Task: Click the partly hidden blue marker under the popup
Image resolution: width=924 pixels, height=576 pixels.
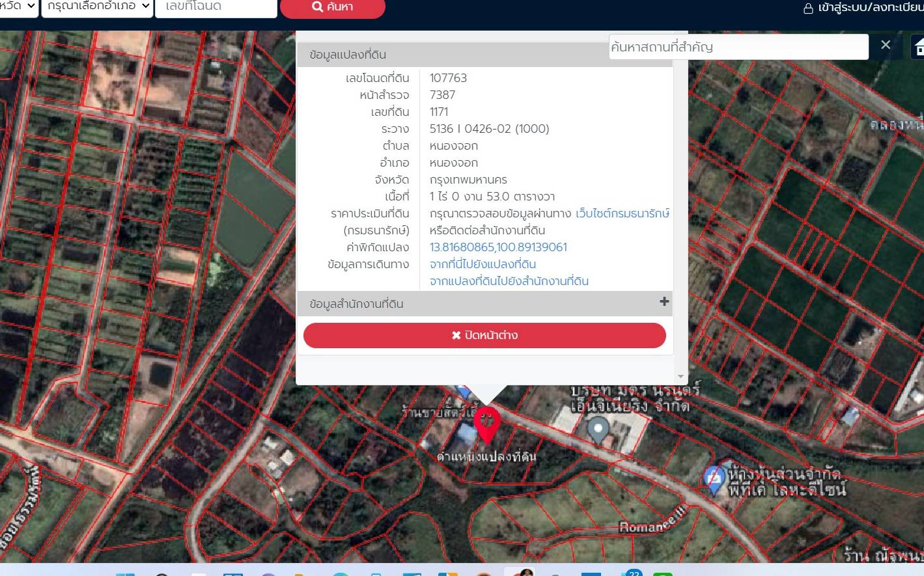Action: 462,391
